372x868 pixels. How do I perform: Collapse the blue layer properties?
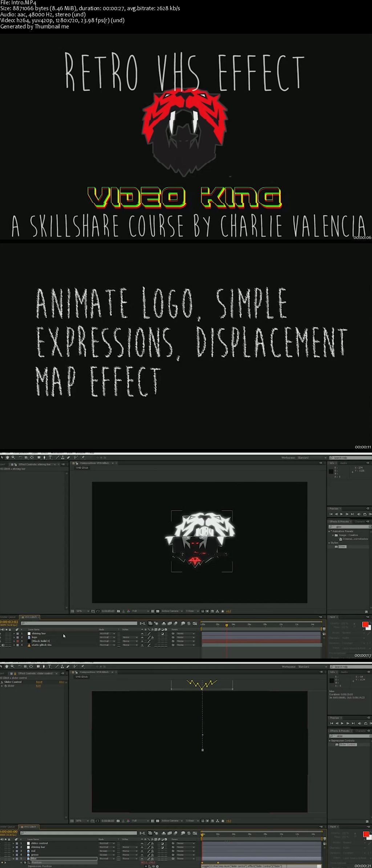pyautogui.click(x=14, y=859)
